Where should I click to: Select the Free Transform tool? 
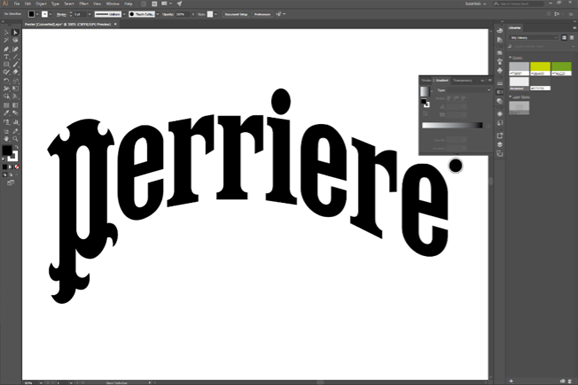pos(15,89)
